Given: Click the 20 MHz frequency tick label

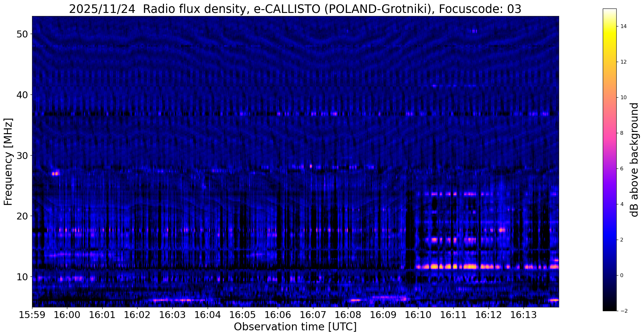Looking at the screenshot, I should point(22,216).
